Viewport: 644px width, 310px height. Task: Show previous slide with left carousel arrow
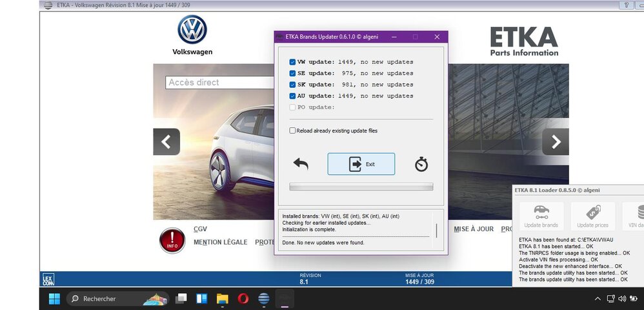pos(166,142)
